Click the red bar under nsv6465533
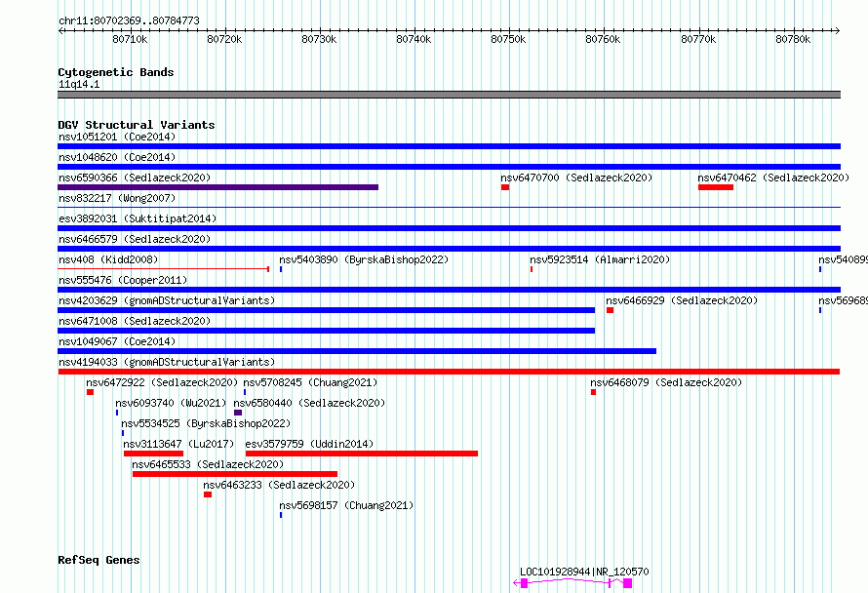Viewport: 868px width, 593px height. point(235,474)
